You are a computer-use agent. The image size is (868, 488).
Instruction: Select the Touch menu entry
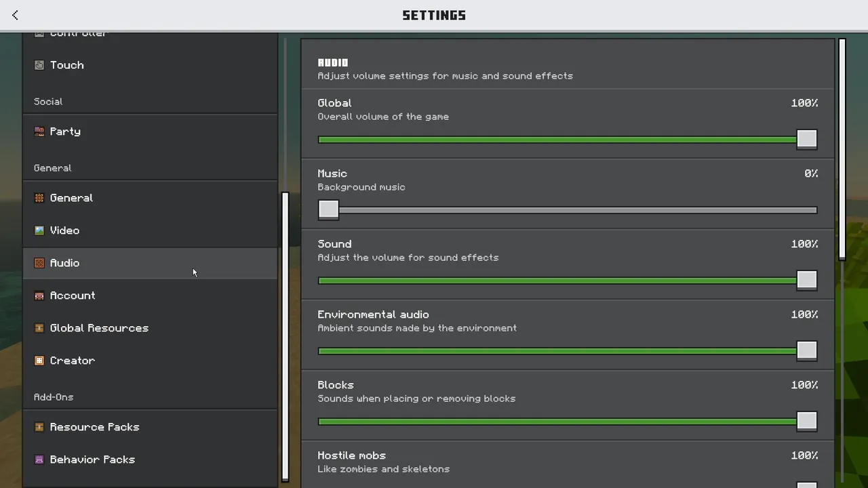tap(150, 65)
